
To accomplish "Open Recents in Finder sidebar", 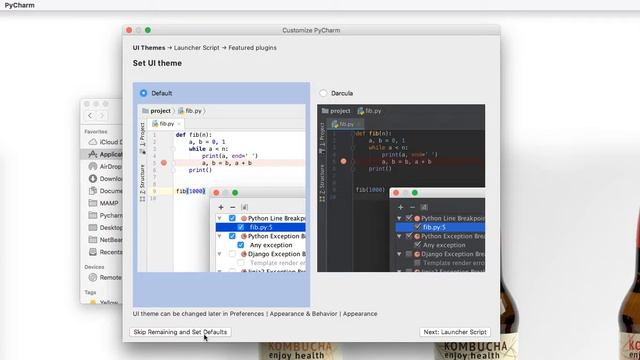I will 105,252.
